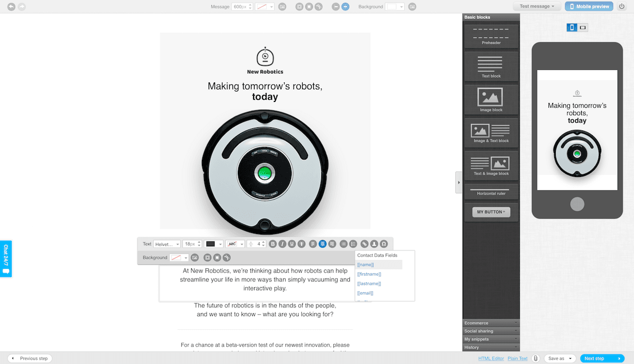Add a Preheader block

[491, 35]
